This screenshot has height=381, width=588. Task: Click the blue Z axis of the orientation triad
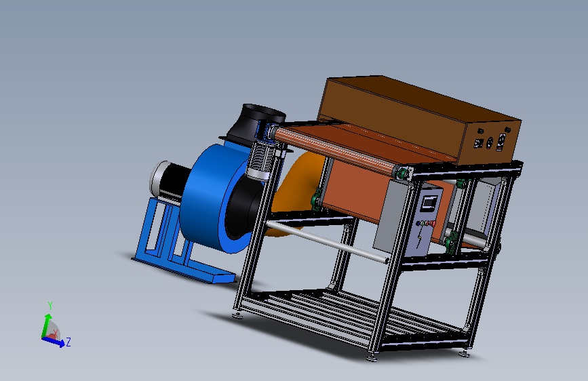54,341
